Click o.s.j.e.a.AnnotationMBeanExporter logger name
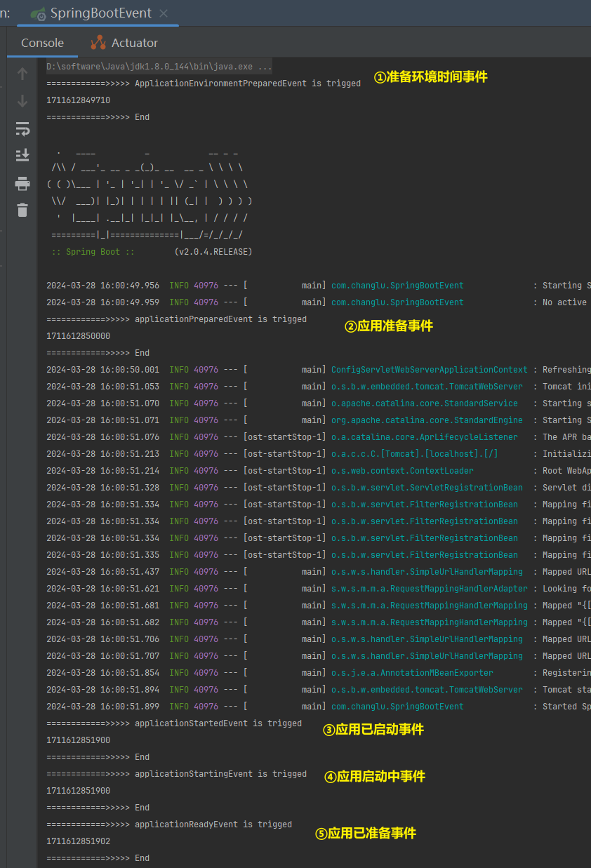 pos(412,673)
